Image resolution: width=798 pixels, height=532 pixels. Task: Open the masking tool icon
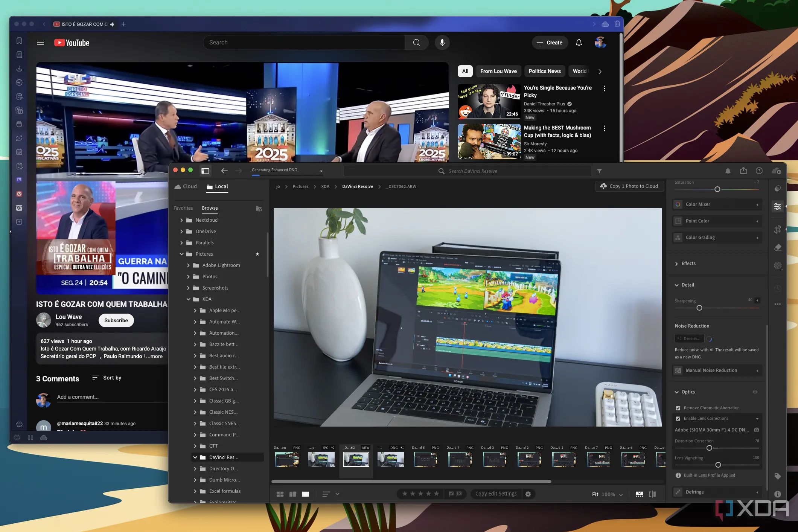pyautogui.click(x=778, y=266)
